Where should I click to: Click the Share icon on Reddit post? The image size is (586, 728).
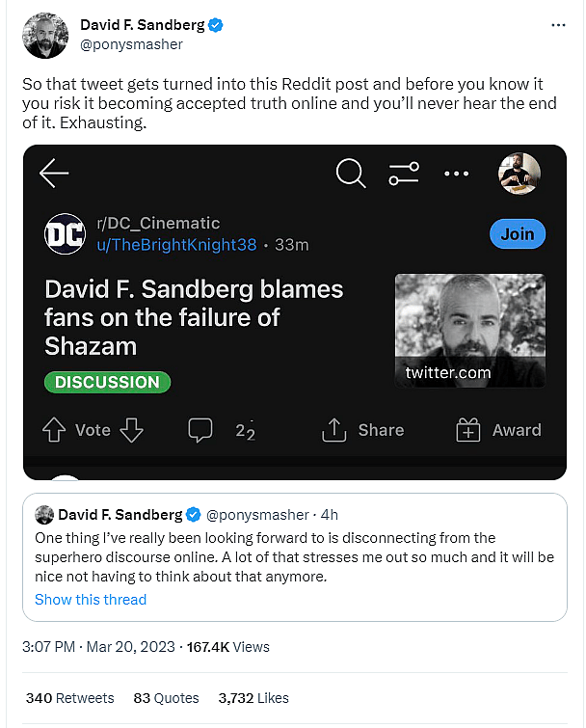(333, 430)
